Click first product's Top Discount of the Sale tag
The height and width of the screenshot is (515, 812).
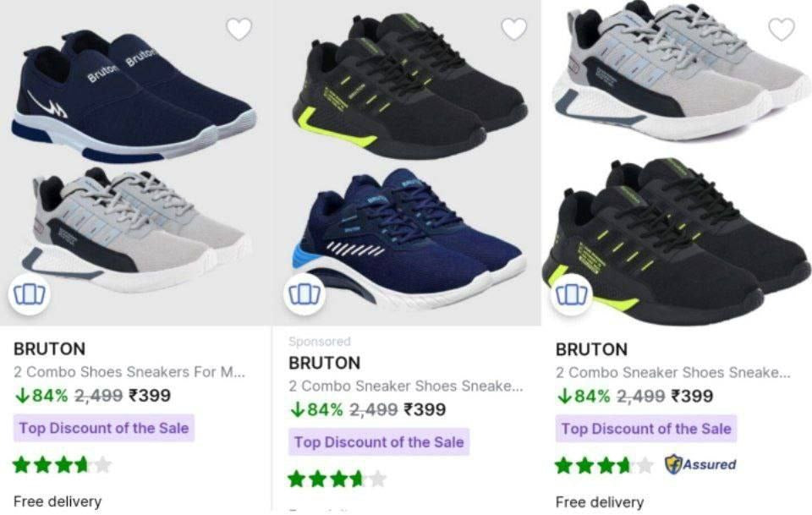click(104, 428)
